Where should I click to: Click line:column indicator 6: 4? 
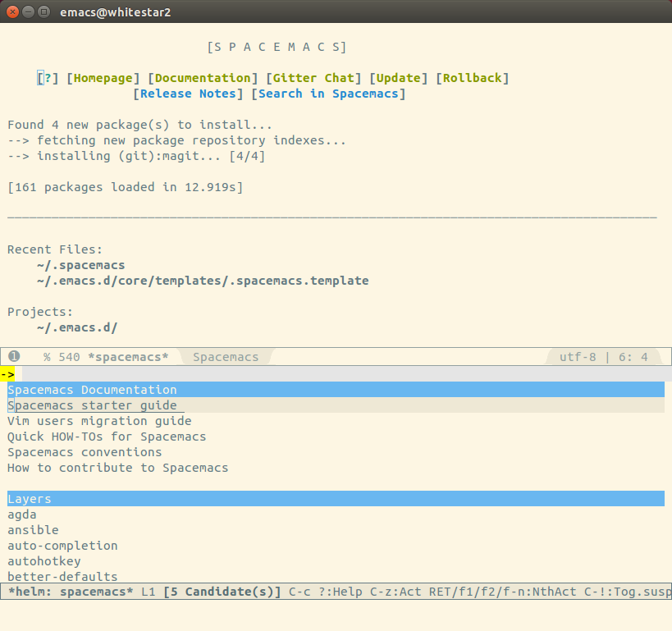click(633, 357)
